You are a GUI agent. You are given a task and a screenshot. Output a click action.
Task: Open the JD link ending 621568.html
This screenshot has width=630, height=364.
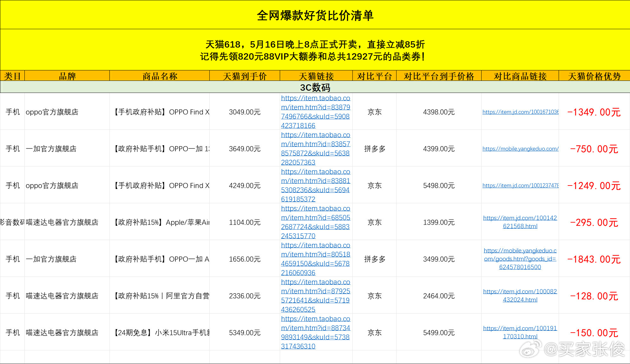click(x=520, y=222)
